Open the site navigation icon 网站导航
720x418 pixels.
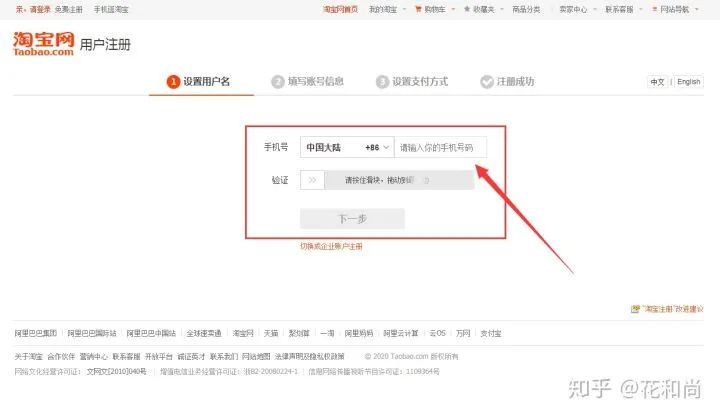654,9
